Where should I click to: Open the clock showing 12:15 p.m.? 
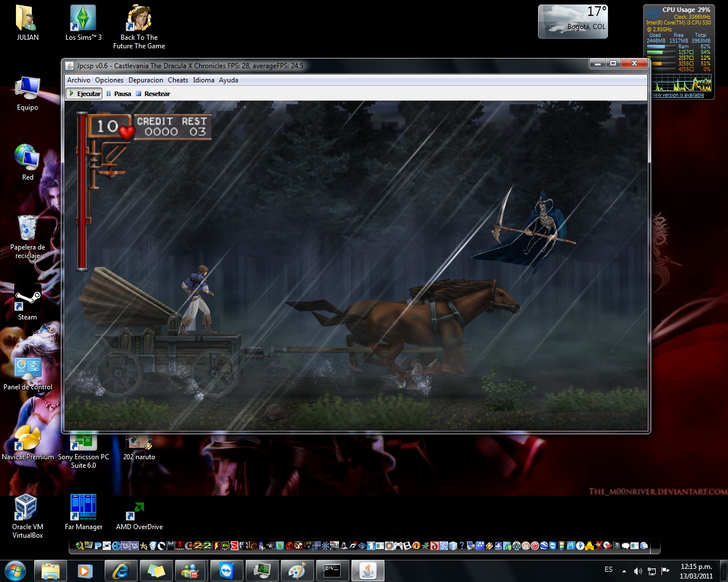(696, 571)
